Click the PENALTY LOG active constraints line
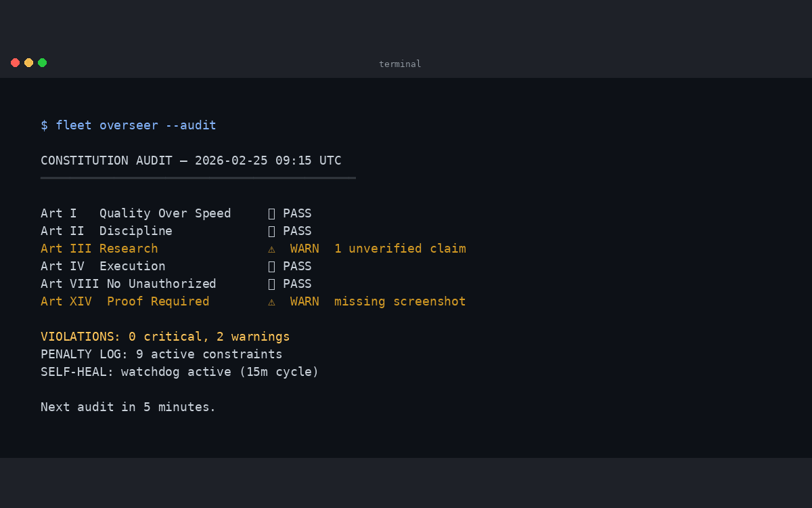Image resolution: width=812 pixels, height=508 pixels. [161, 354]
